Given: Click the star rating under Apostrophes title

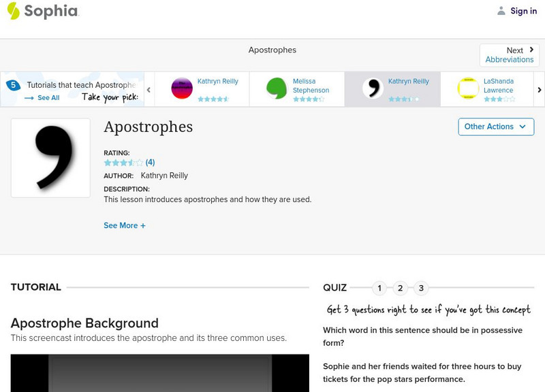Looking at the screenshot, I should coord(123,163).
